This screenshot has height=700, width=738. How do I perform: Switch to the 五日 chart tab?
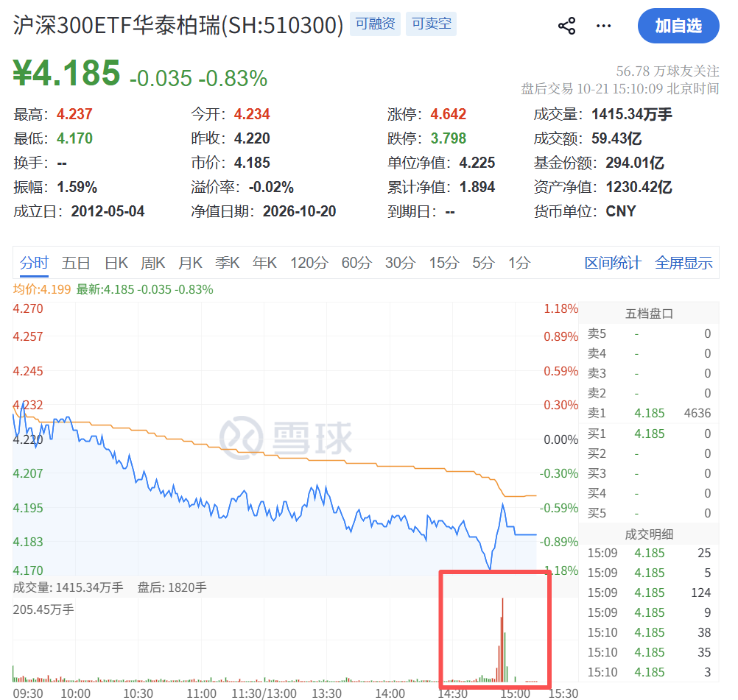(76, 263)
